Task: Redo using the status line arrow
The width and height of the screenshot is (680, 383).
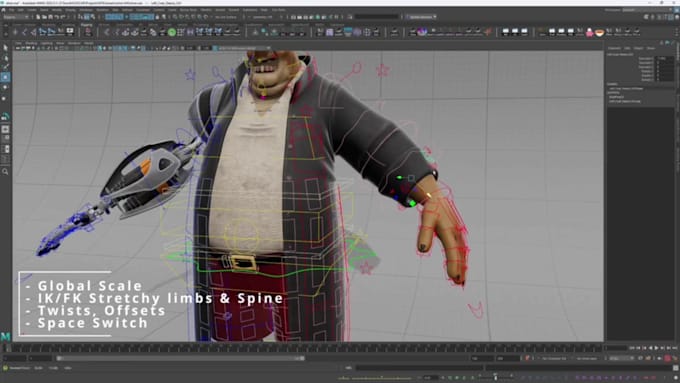Action: (63, 17)
